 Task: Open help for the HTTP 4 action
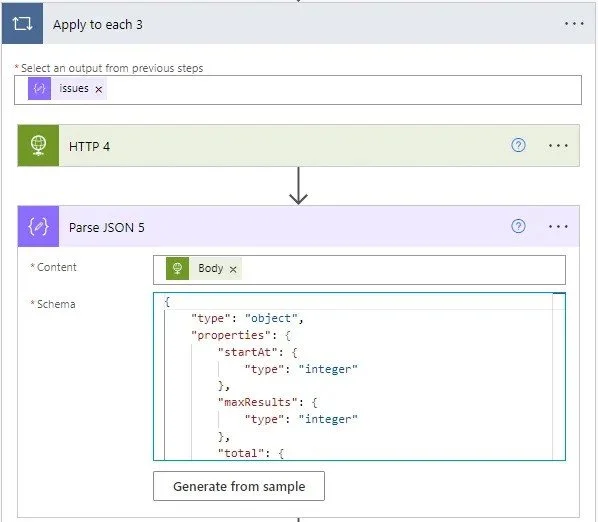click(518, 145)
